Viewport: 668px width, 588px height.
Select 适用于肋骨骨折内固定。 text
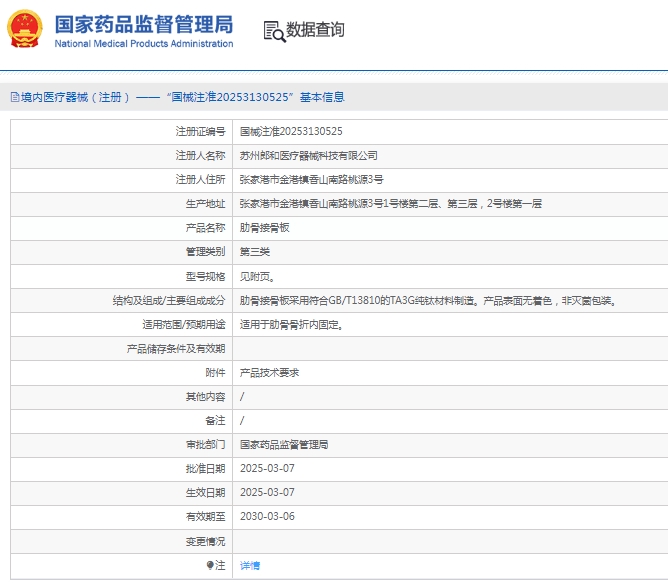click(x=291, y=325)
